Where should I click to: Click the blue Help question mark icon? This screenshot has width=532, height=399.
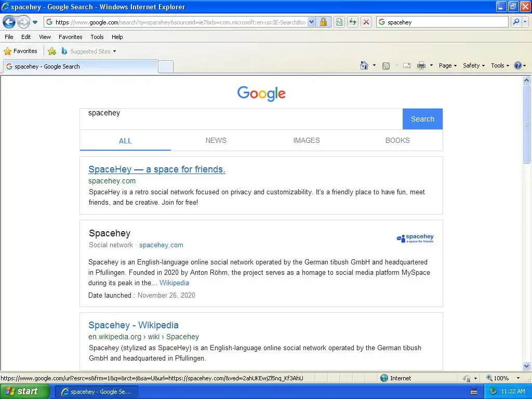pyautogui.click(x=518, y=65)
